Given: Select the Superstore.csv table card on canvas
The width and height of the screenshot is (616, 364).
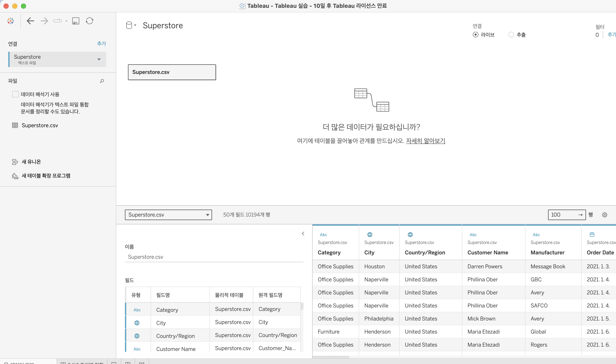Looking at the screenshot, I should pyautogui.click(x=172, y=72).
